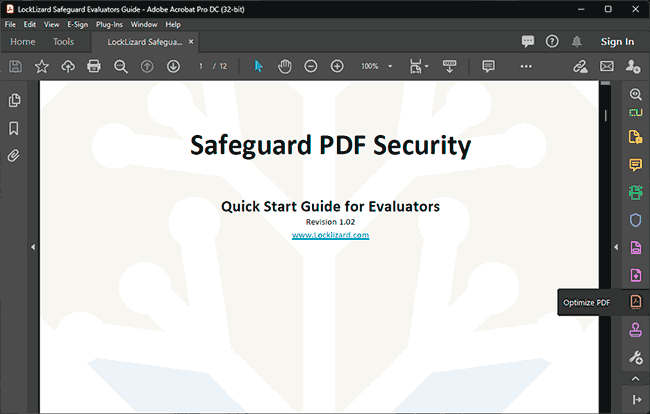Activate the Selection arrow tool
The height and width of the screenshot is (414, 650).
(x=258, y=66)
